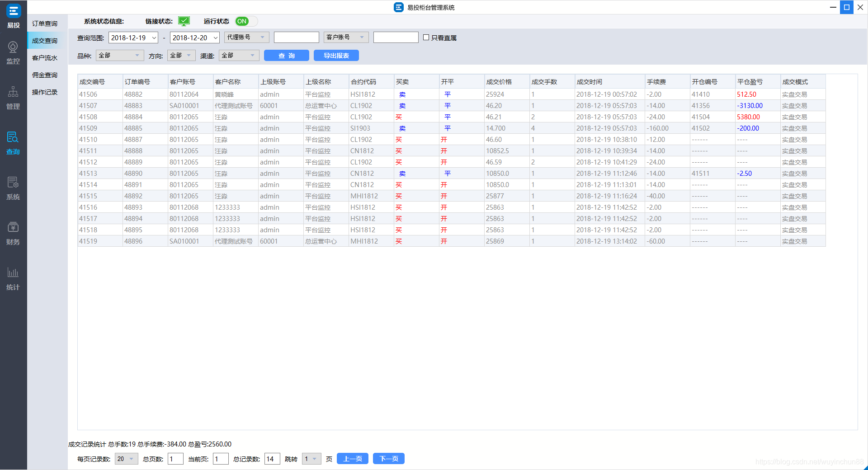
Task: Click the 总页数 field
Action: pyautogui.click(x=175, y=459)
